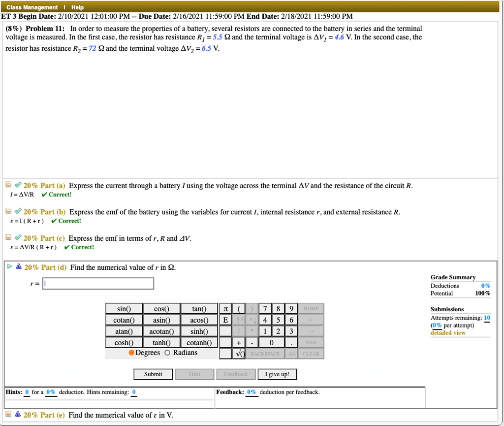The width and height of the screenshot is (504, 426).
Task: Open the detailed view link
Action: pos(448,333)
